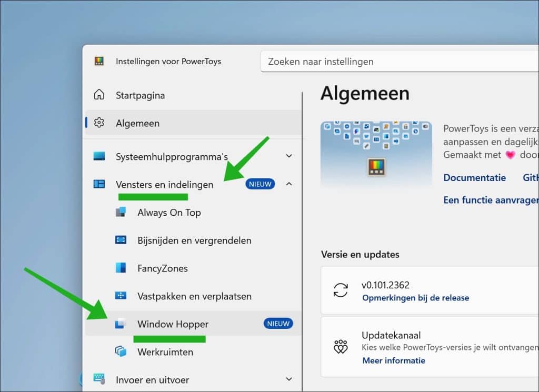Open the Werkruimten settings
Image resolution: width=539 pixels, height=392 pixels.
point(194,352)
